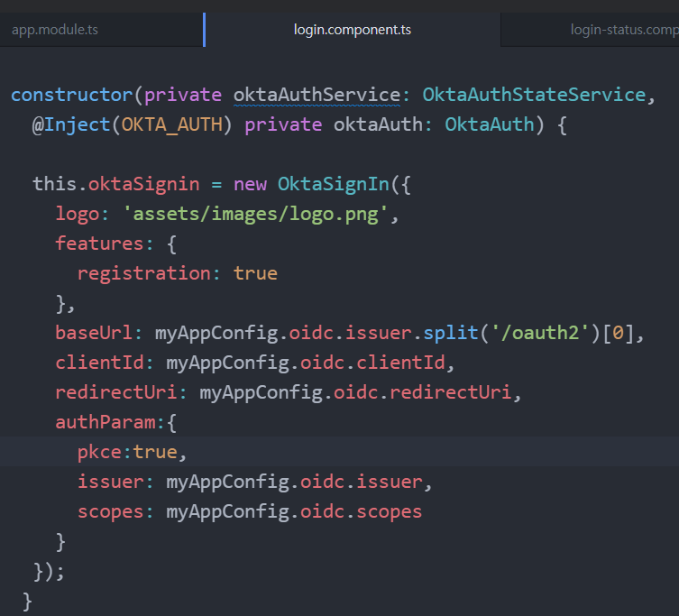The height and width of the screenshot is (616, 679).
Task: Click the authParam property key
Action: point(106,422)
